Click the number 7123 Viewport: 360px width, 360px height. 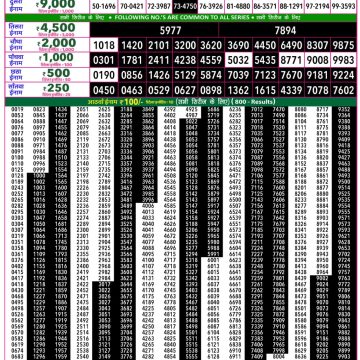[265, 75]
